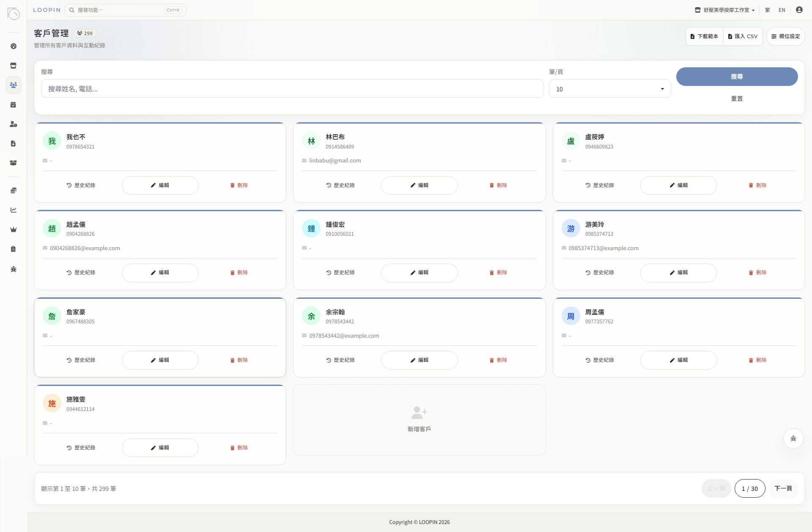Switch language to 繁
The width and height of the screenshot is (812, 532).
768,10
